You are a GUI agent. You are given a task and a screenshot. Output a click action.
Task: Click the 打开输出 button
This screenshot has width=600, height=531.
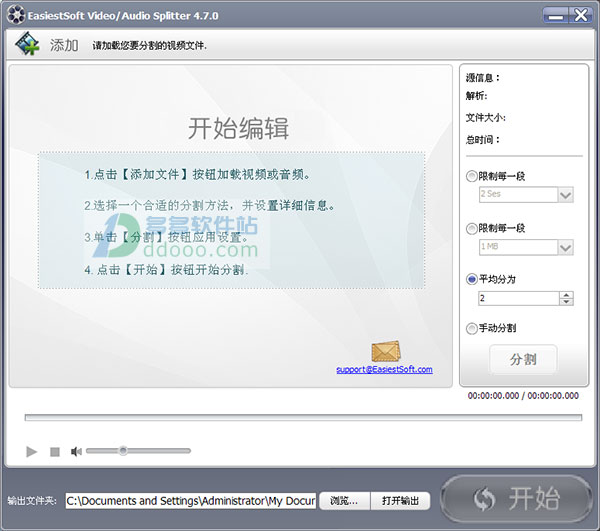(x=400, y=501)
